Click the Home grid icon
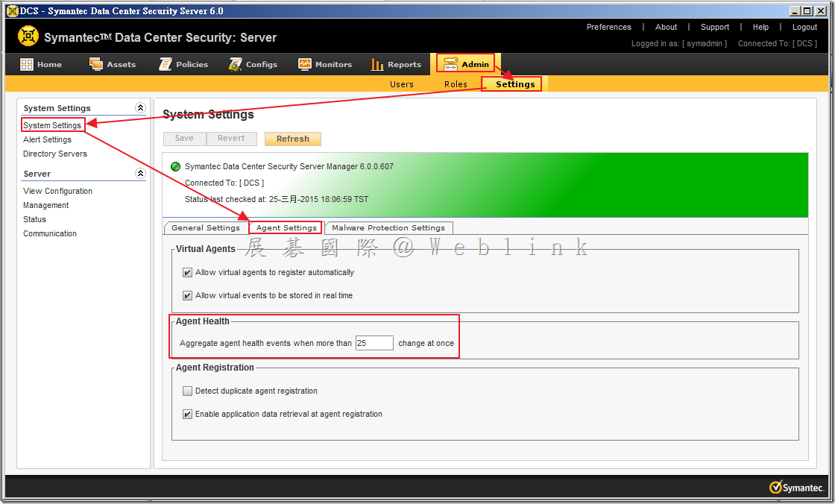 tap(27, 64)
